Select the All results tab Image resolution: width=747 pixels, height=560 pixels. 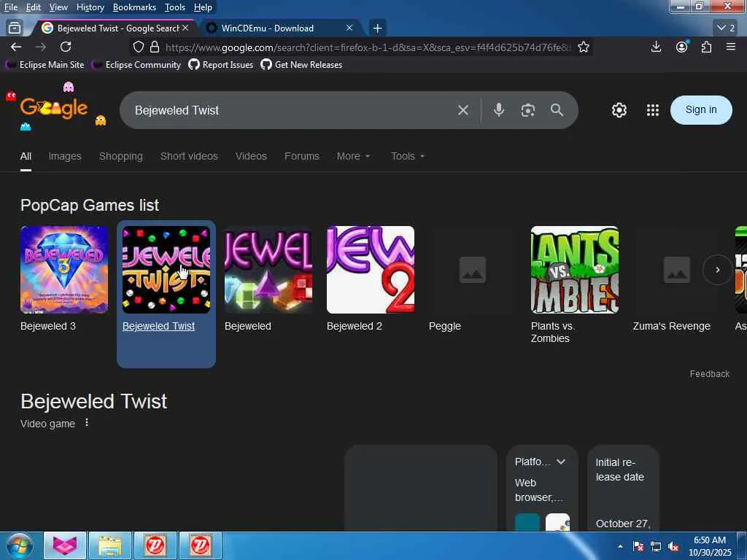[26, 156]
